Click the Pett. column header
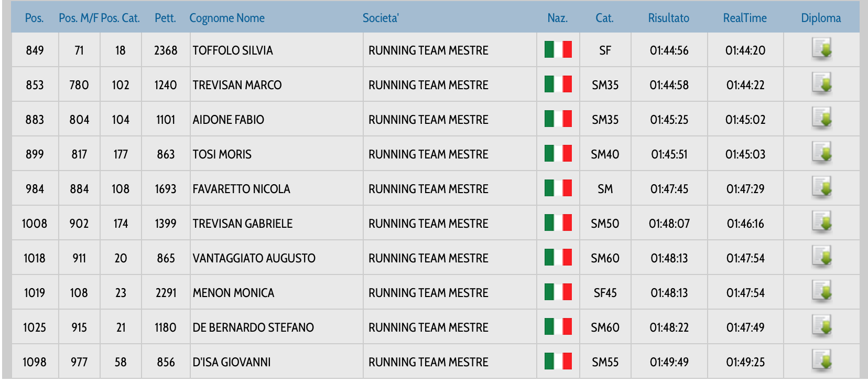 click(x=165, y=18)
